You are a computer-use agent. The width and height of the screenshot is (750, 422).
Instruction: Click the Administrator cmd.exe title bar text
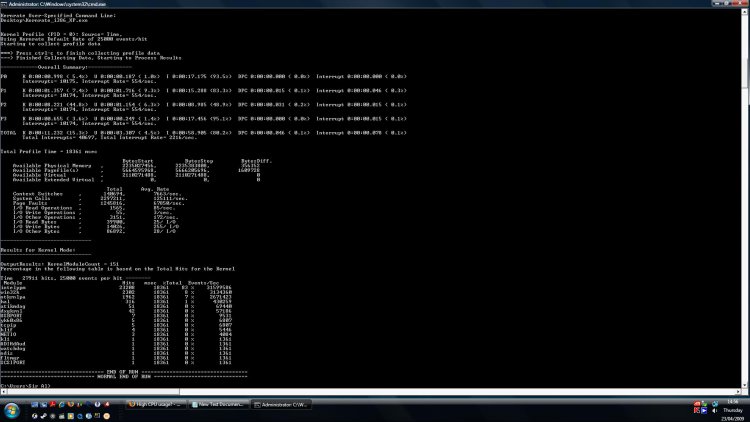pyautogui.click(x=57, y=4)
